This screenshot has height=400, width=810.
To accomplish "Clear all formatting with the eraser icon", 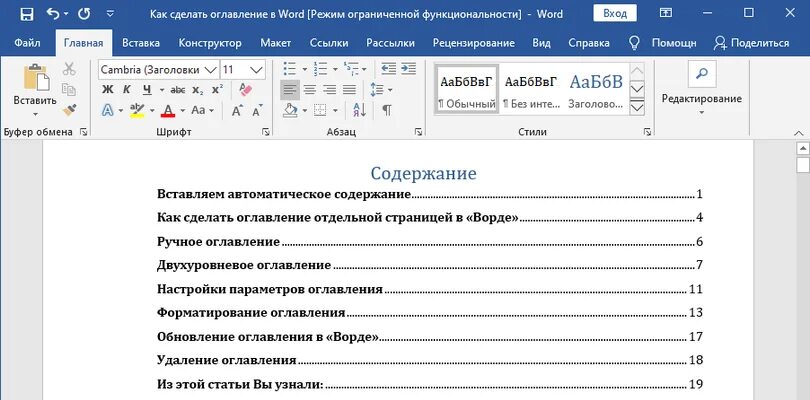I will pos(245,89).
